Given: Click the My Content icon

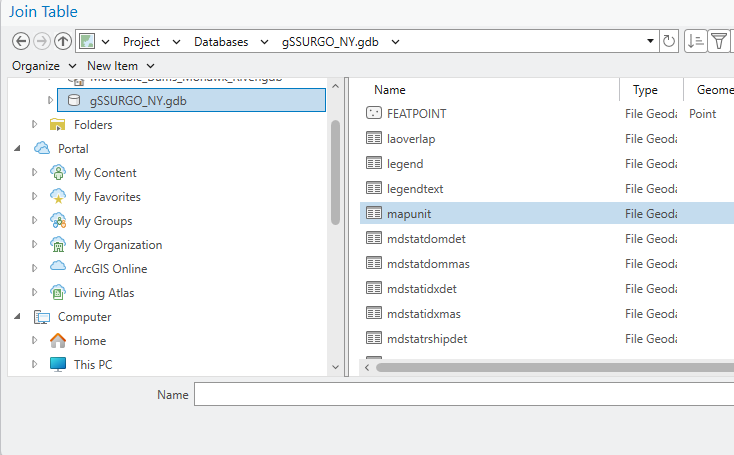Looking at the screenshot, I should pyautogui.click(x=58, y=172).
